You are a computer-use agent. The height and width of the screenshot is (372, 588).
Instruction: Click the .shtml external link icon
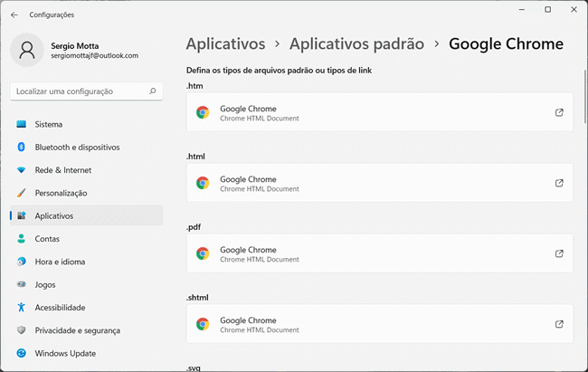pyautogui.click(x=559, y=324)
